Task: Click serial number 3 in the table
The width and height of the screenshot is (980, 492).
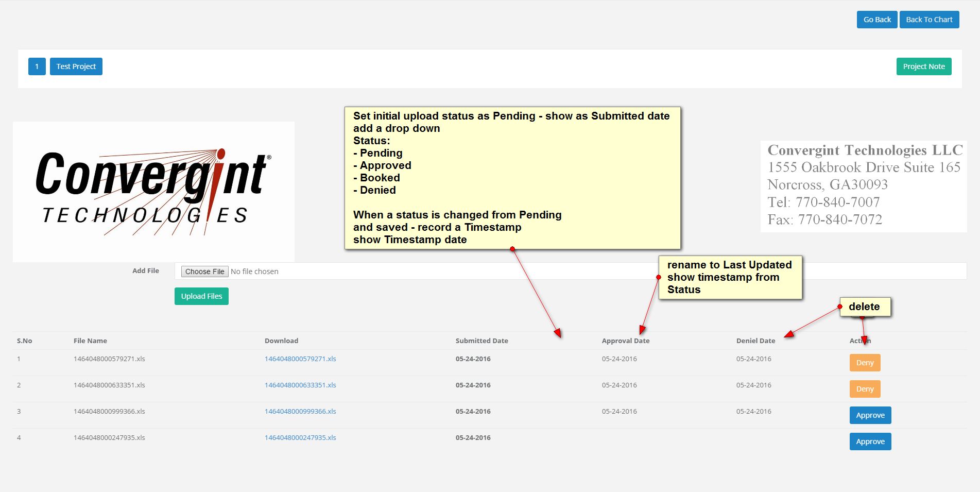Action: [x=19, y=412]
